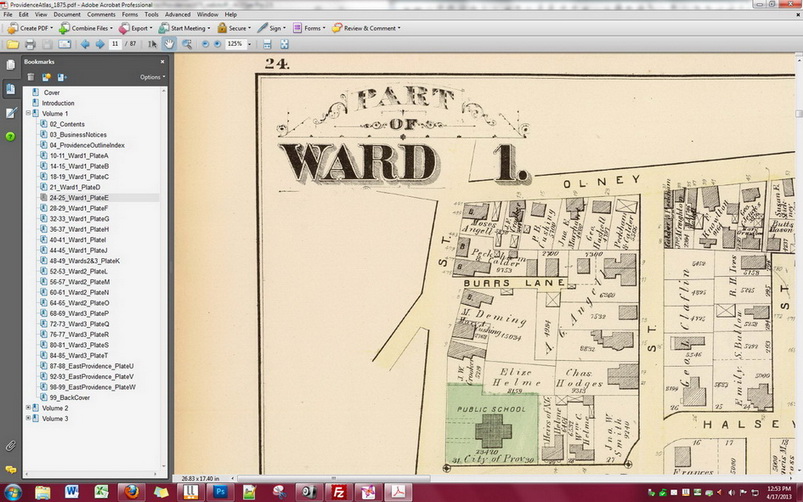Open Microsoft Word from the taskbar
Screen dimensions: 803x502
pos(72,492)
